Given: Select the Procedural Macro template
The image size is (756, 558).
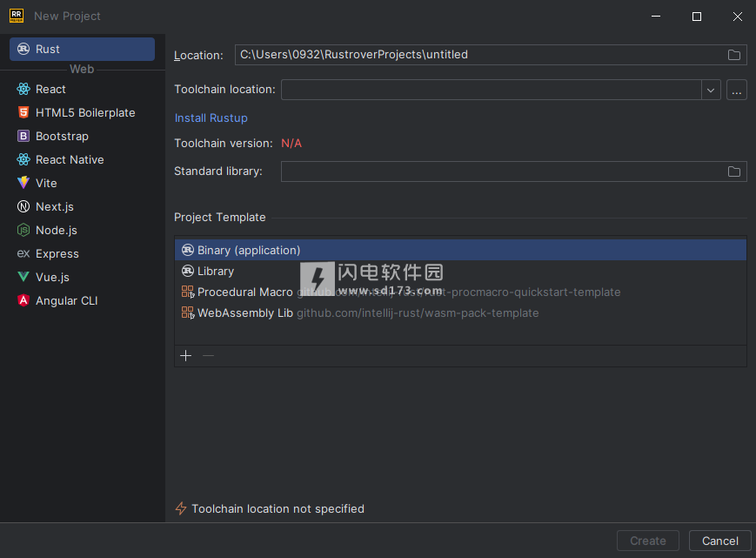Looking at the screenshot, I should [460, 292].
